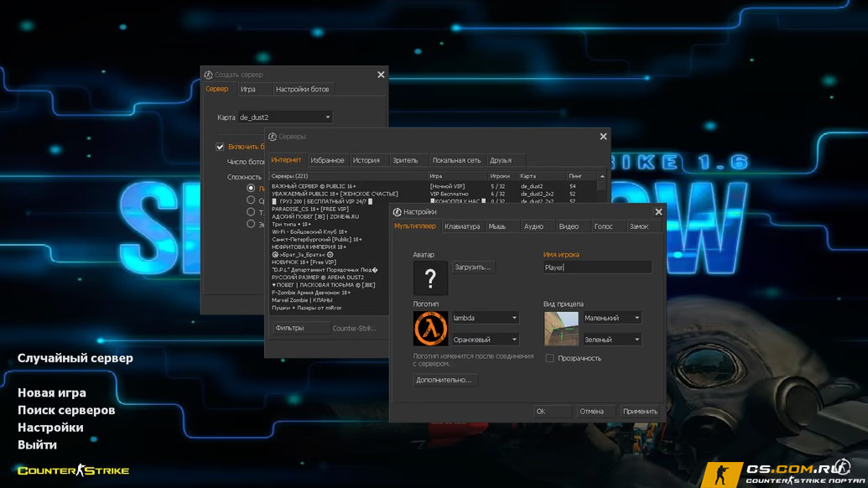Select the Сложность radio labeled starting with Т

(251, 212)
